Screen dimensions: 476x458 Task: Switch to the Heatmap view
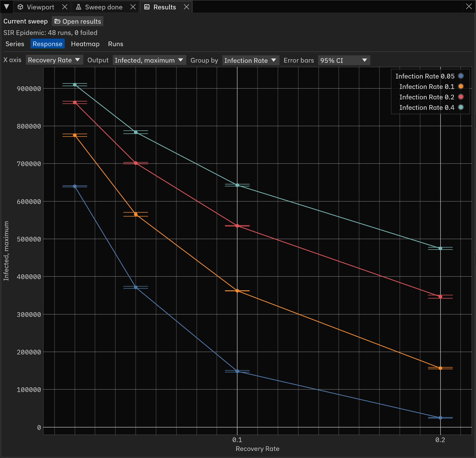pos(85,44)
